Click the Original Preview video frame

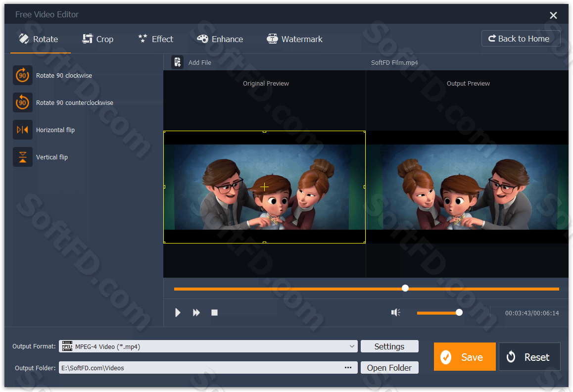[x=265, y=187]
